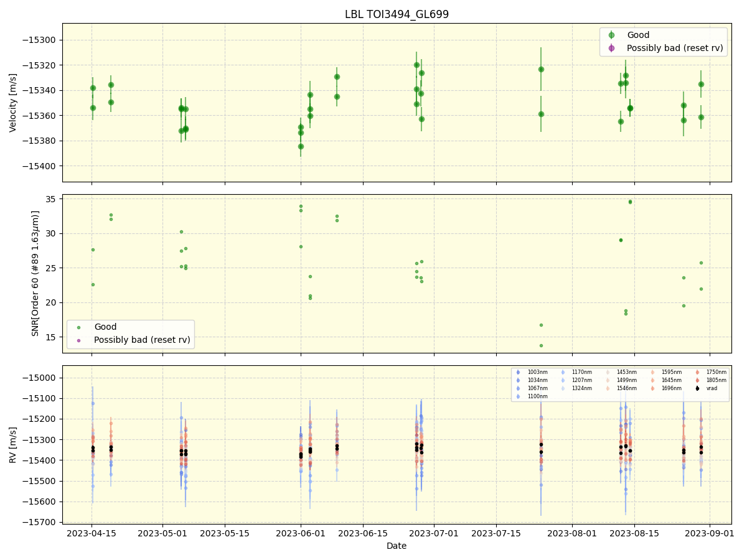Click the 35 SNR tick label
The height and width of the screenshot is (560, 747).
[x=52, y=199]
